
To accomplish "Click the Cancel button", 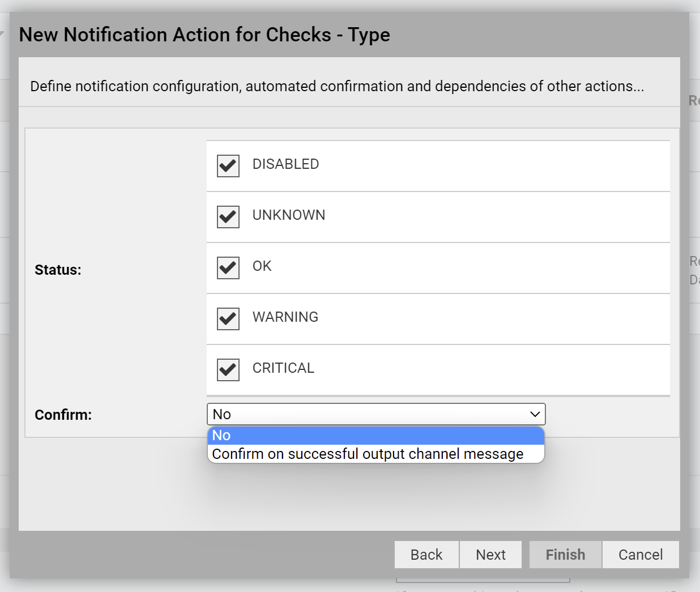I will [640, 555].
